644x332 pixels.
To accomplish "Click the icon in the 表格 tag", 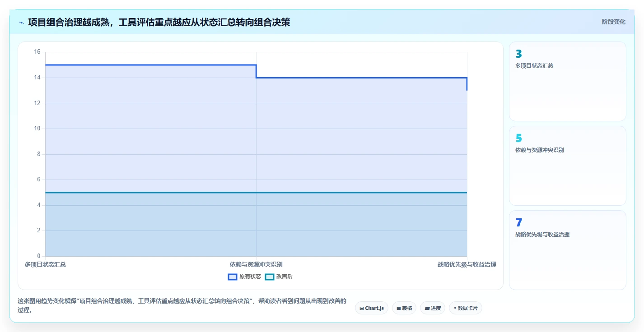I will pyautogui.click(x=399, y=309).
